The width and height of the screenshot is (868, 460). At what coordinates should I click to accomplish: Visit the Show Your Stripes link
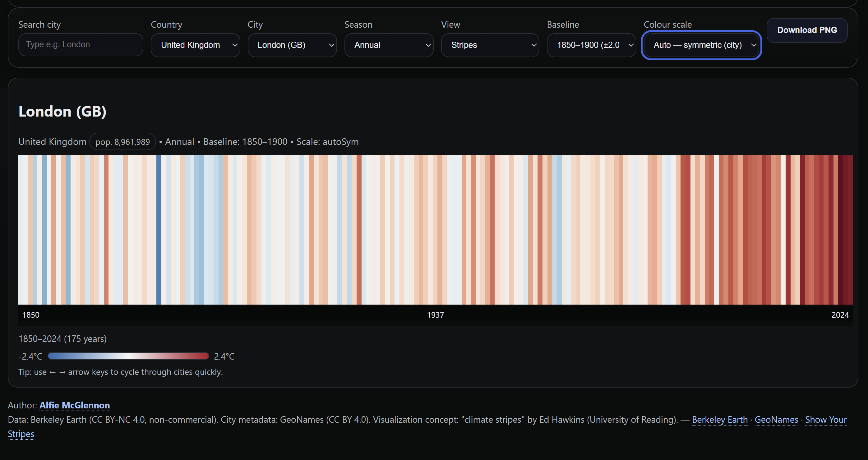click(825, 420)
